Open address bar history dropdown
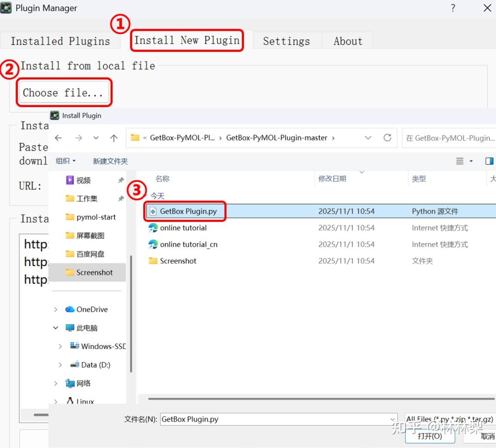This screenshot has width=496, height=448. pos(368,138)
